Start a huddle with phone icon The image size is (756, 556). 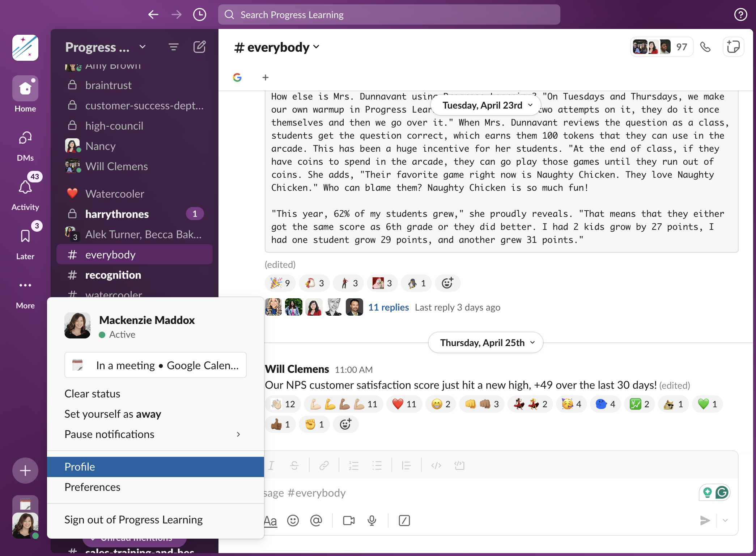point(705,47)
